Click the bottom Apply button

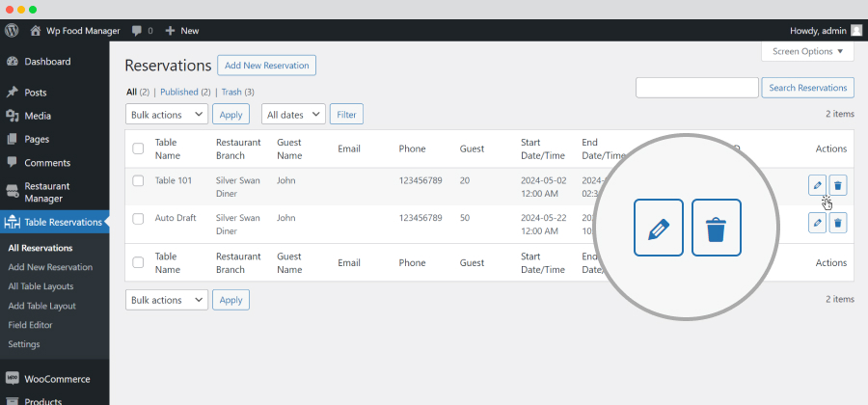click(231, 299)
